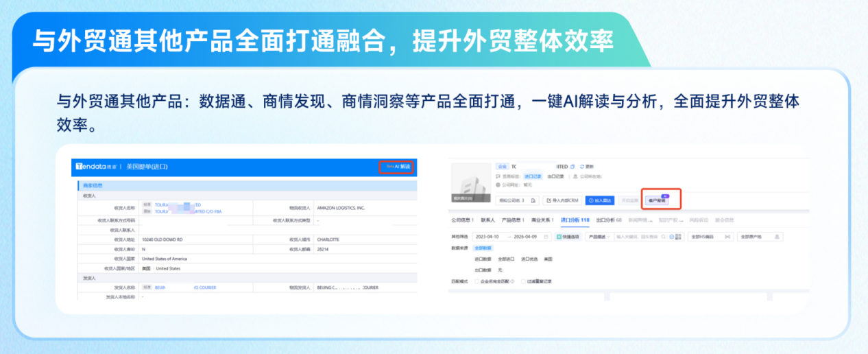Image resolution: width=868 pixels, height=354 pixels.
Task: Click the start date 2023-04-10 field
Action: (x=489, y=237)
